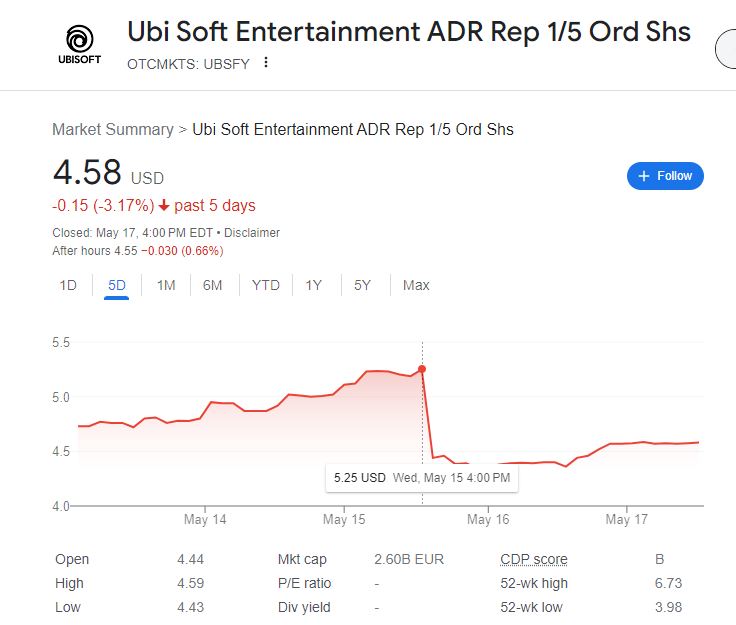Screen dimensions: 736x625
Task: Click the OTCMKTS: UBSFY ticker text
Action: point(188,64)
